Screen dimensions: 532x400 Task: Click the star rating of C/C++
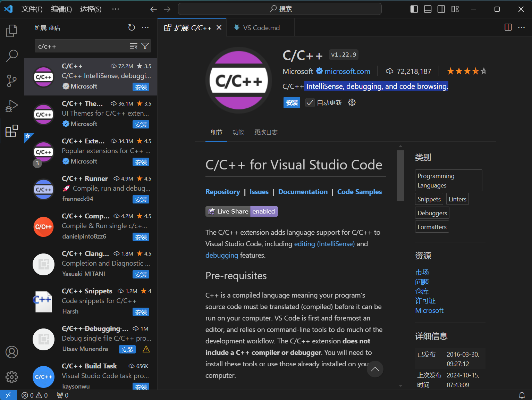[x=466, y=72]
